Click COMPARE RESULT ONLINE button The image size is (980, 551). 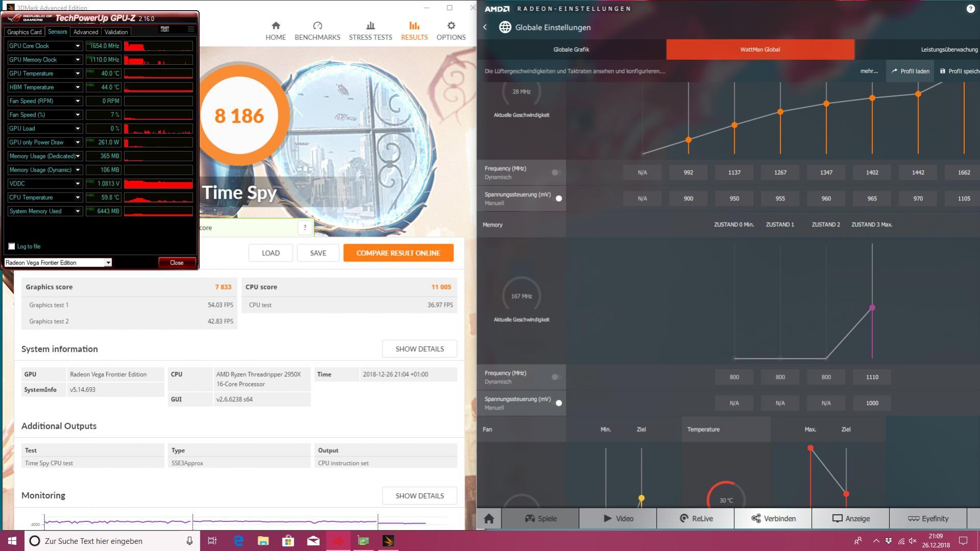[x=398, y=253]
